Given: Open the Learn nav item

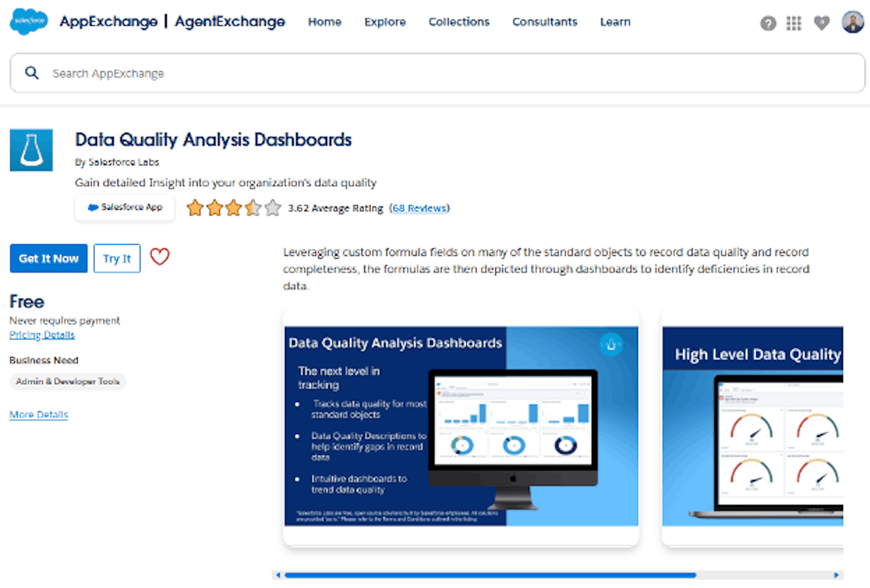Looking at the screenshot, I should tap(615, 22).
